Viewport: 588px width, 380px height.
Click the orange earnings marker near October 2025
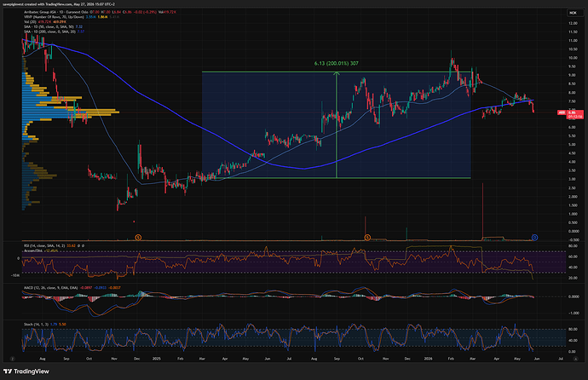click(367, 238)
